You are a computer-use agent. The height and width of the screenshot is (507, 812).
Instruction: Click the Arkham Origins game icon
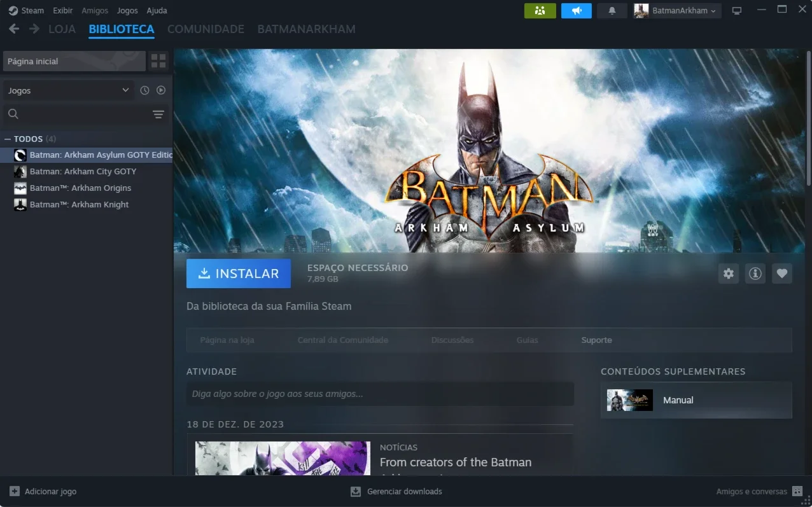20,188
